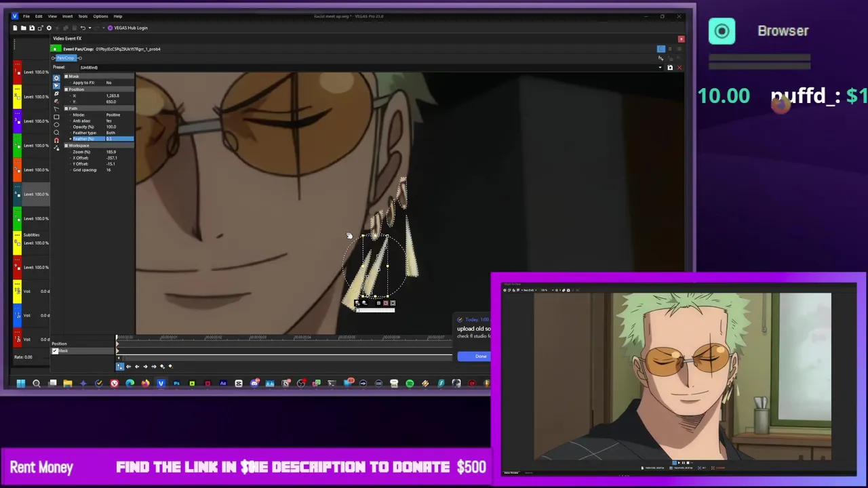Jump to first keyframe button

[x=129, y=367]
